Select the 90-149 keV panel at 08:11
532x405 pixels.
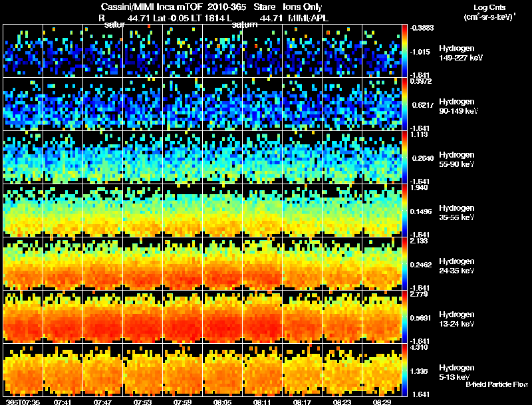pyautogui.click(x=262, y=104)
